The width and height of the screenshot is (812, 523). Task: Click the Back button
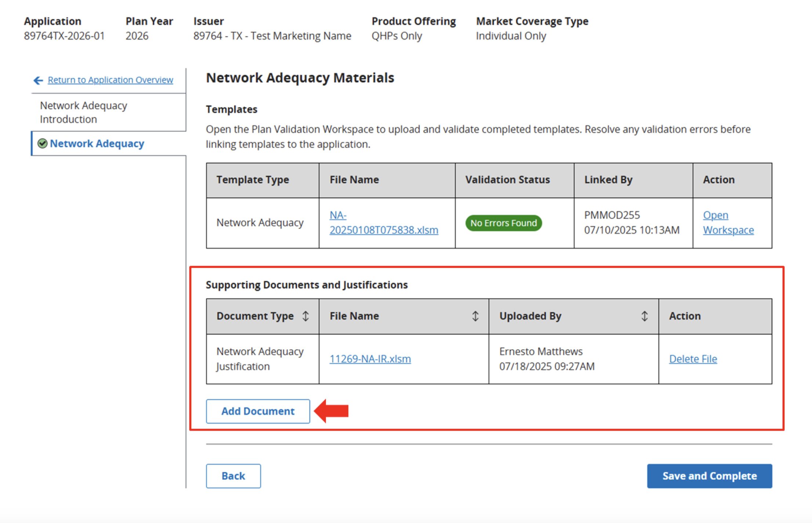pos(233,476)
